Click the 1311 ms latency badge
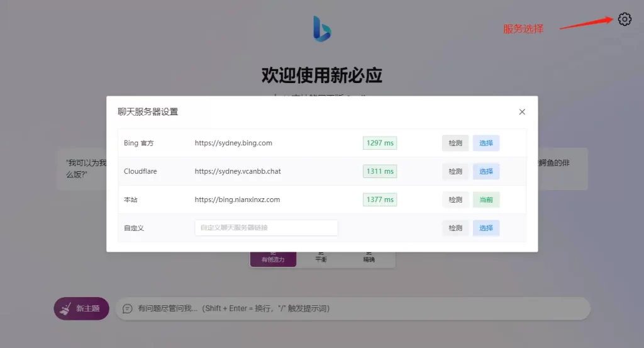The image size is (644, 348). tap(380, 171)
